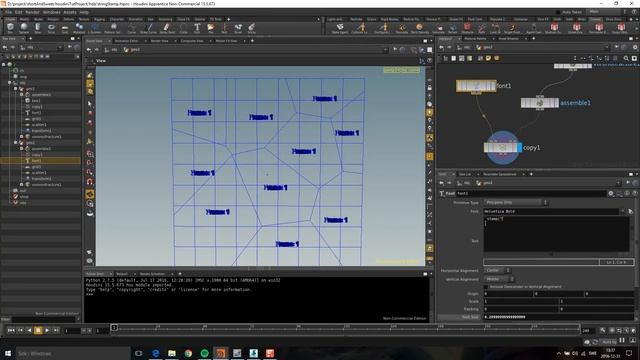Select the highlighted font1 row in tree

pyautogui.click(x=40, y=161)
